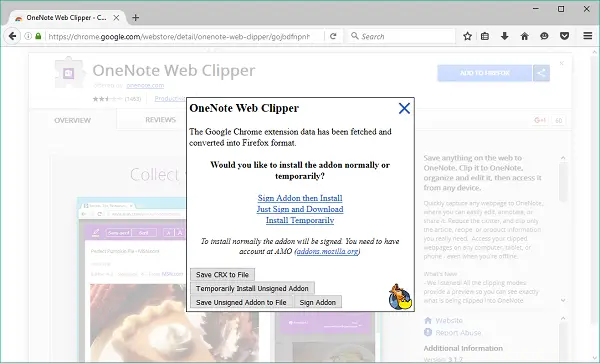Open the onenote.com publisher link
The image size is (600, 363).
coord(145,86)
